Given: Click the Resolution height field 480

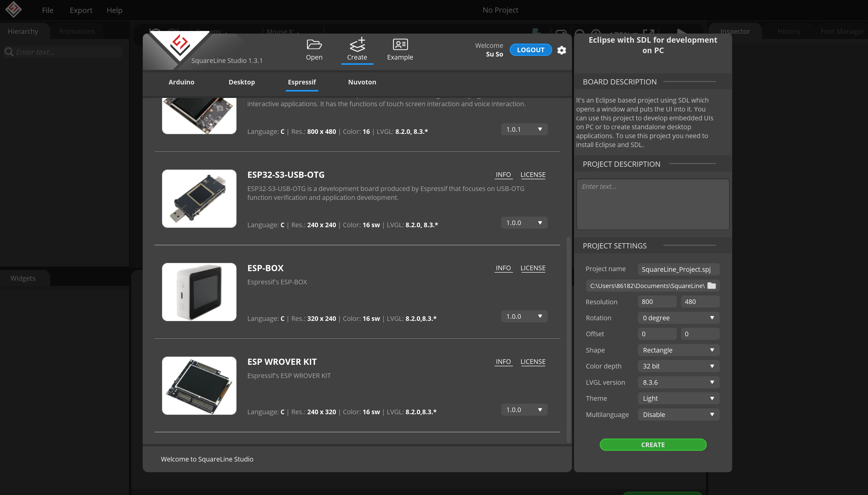Looking at the screenshot, I should tap(700, 302).
